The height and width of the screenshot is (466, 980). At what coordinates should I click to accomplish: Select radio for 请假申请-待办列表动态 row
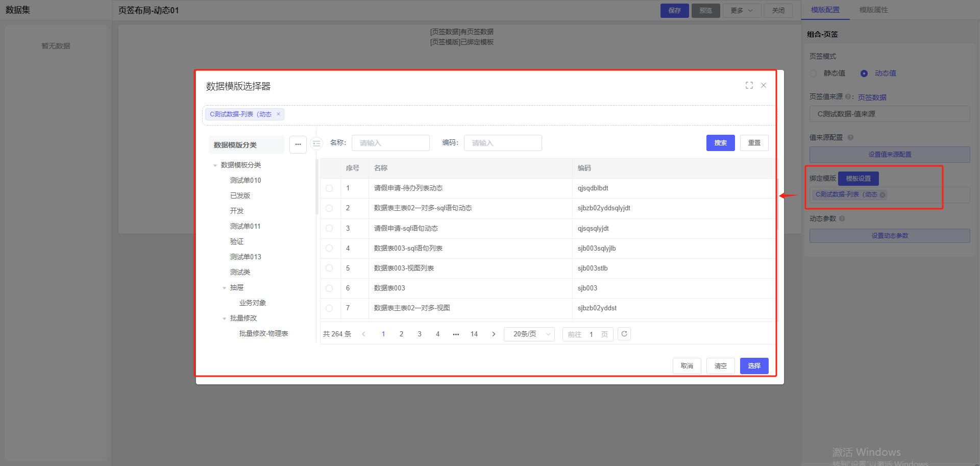click(329, 188)
